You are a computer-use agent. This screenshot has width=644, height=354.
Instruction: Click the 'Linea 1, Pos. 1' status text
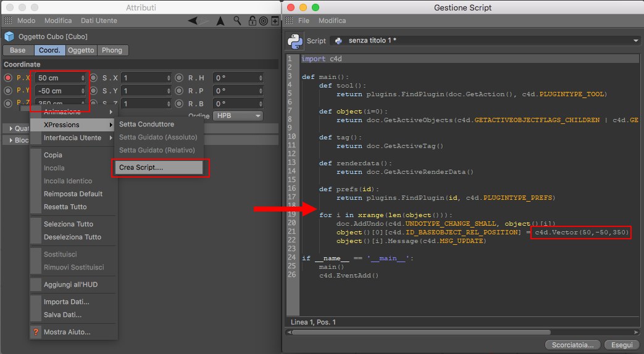point(314,322)
